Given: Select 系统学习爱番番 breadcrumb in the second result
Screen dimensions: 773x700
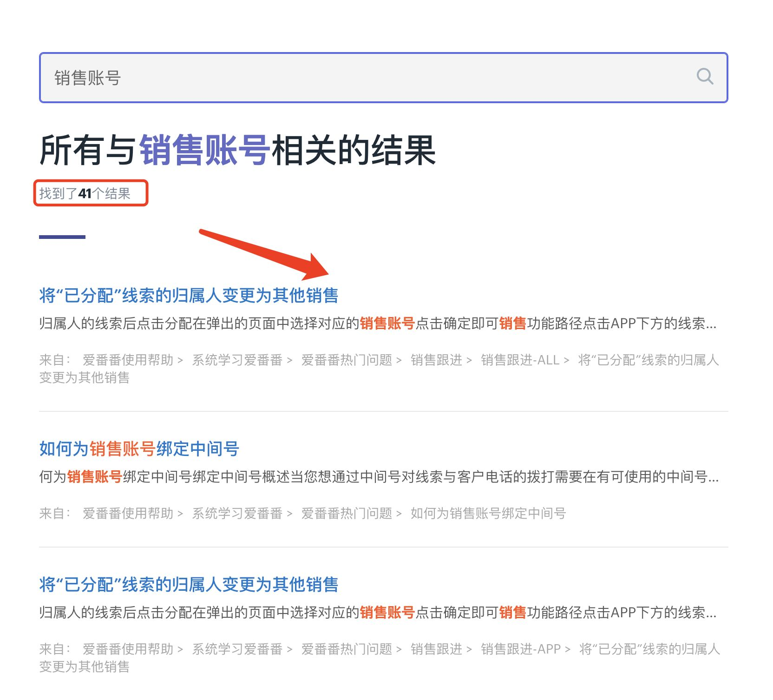Looking at the screenshot, I should (237, 513).
